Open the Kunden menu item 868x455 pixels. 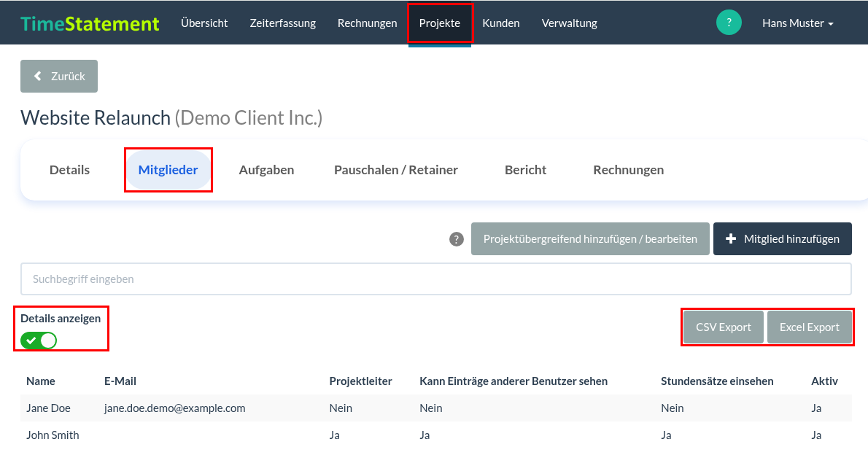[x=501, y=23]
